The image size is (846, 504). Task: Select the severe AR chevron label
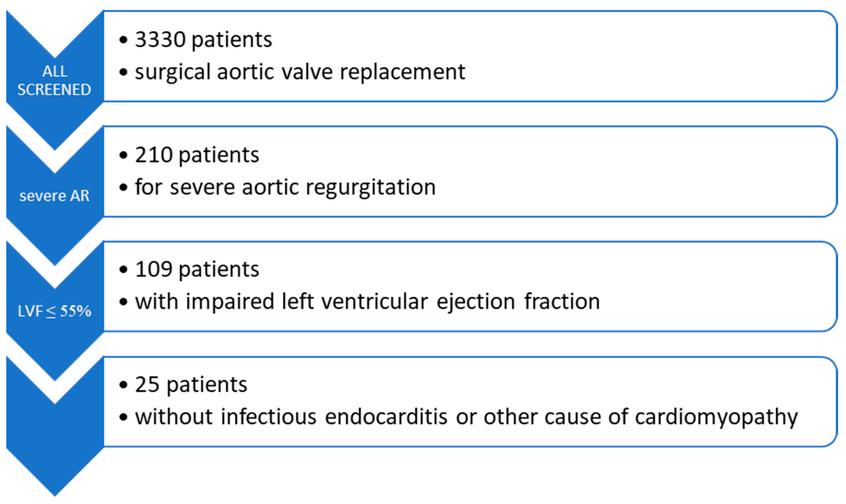click(x=54, y=196)
